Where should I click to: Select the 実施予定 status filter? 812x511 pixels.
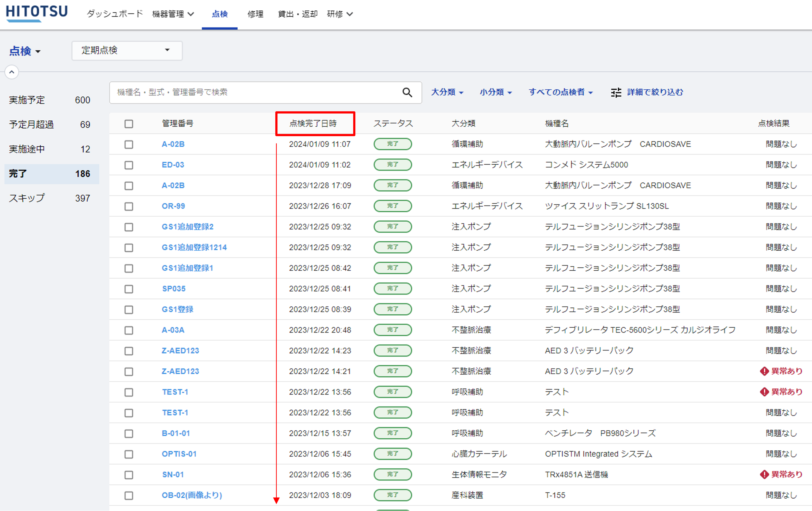click(x=52, y=100)
